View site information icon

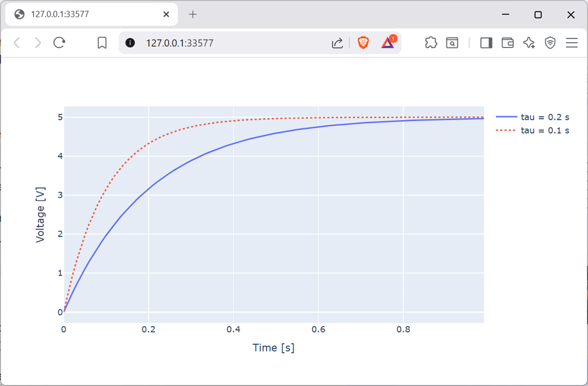(x=130, y=43)
